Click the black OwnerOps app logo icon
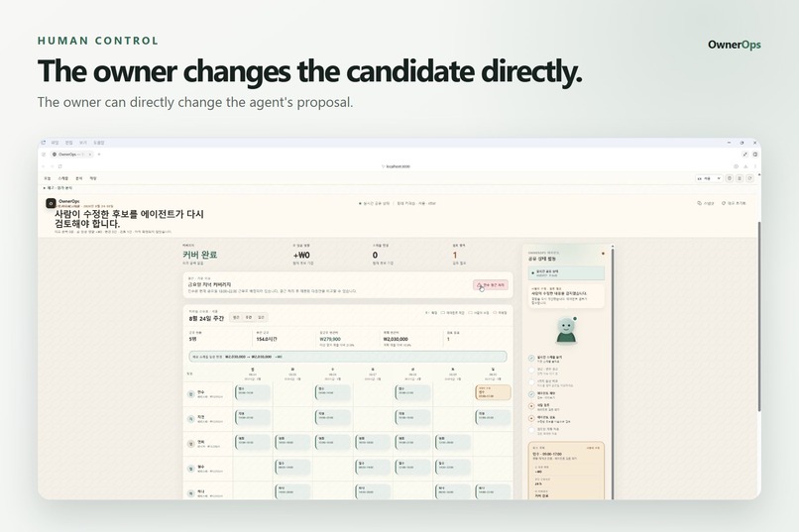 tap(51, 204)
